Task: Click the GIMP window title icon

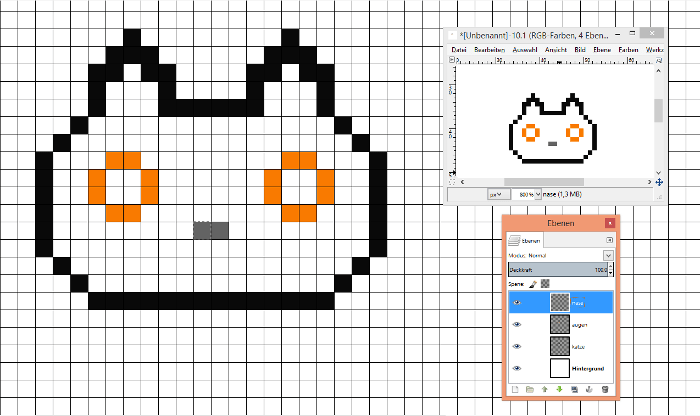Action: pos(452,35)
